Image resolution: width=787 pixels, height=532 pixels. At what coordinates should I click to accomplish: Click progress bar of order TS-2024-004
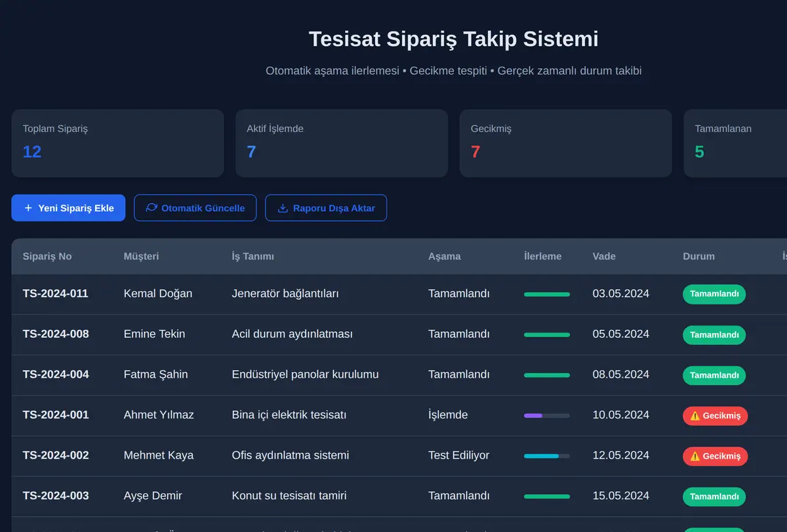point(547,375)
